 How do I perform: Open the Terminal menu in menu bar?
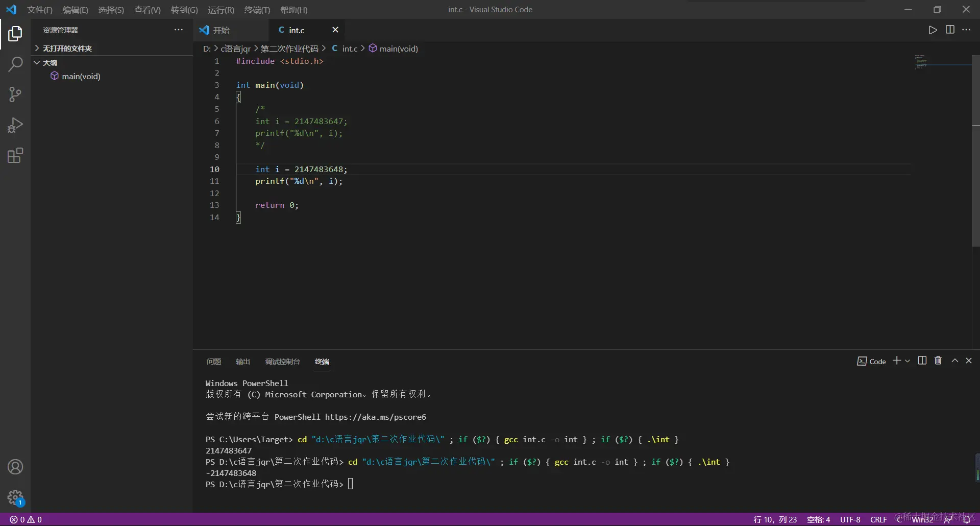(257, 10)
